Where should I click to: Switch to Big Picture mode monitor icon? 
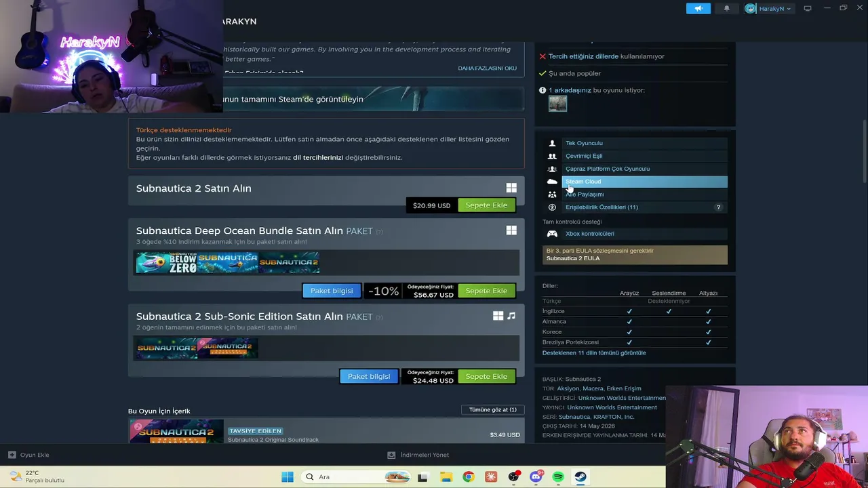[808, 8]
